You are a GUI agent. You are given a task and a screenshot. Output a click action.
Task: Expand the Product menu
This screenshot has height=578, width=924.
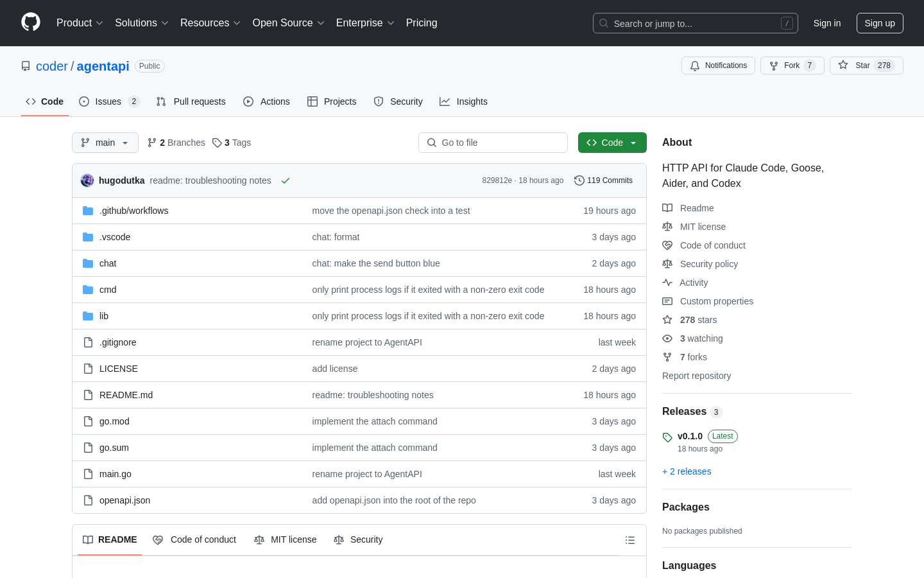pyautogui.click(x=80, y=23)
